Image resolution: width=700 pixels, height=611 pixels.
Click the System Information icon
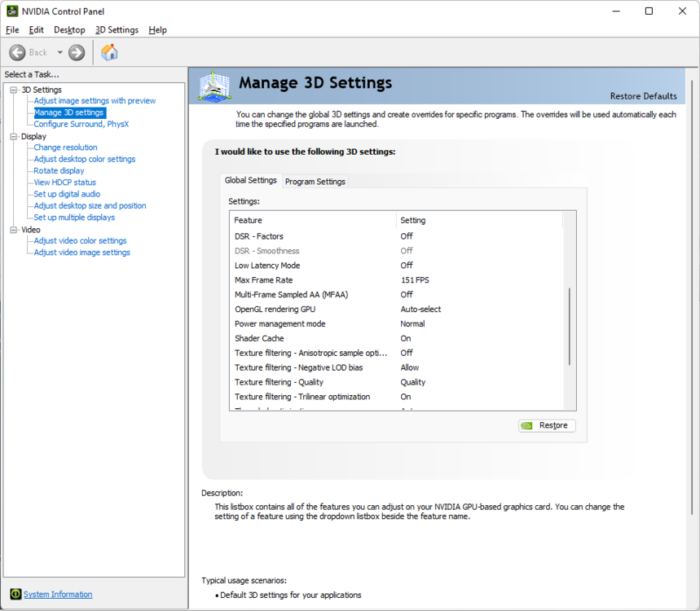coord(15,594)
